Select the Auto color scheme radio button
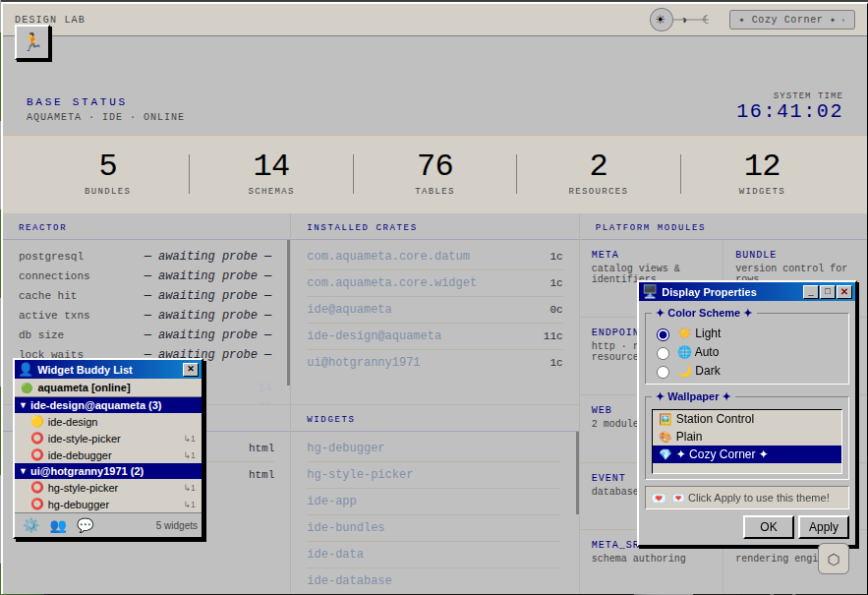 [x=663, y=353]
